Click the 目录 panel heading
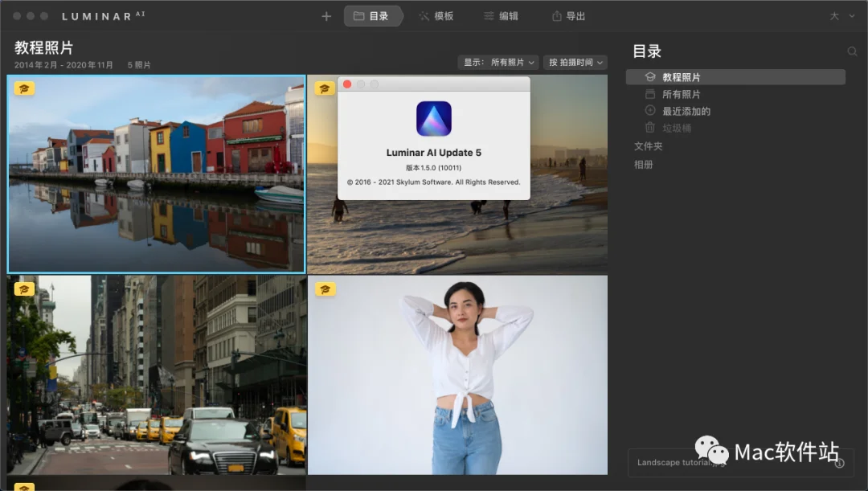Viewport: 868px width, 491px height. (x=647, y=51)
